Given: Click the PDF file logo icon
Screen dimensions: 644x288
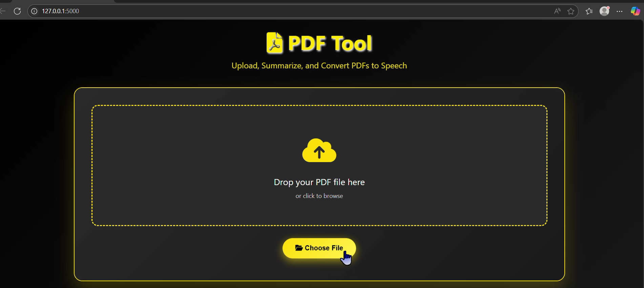Looking at the screenshot, I should [274, 43].
